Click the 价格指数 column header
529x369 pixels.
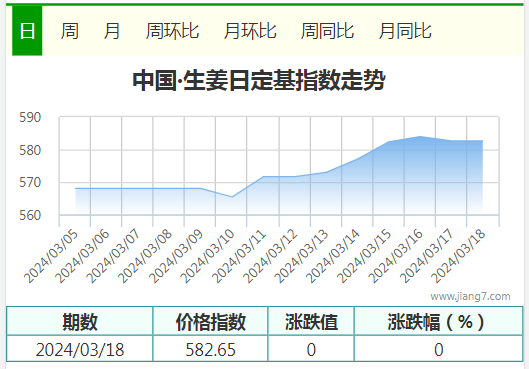(210, 321)
